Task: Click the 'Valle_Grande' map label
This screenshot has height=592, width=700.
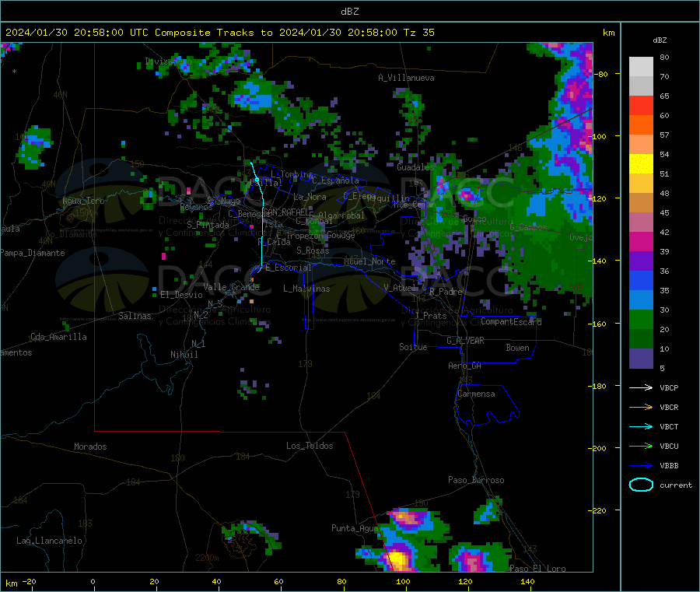Action: (232, 287)
